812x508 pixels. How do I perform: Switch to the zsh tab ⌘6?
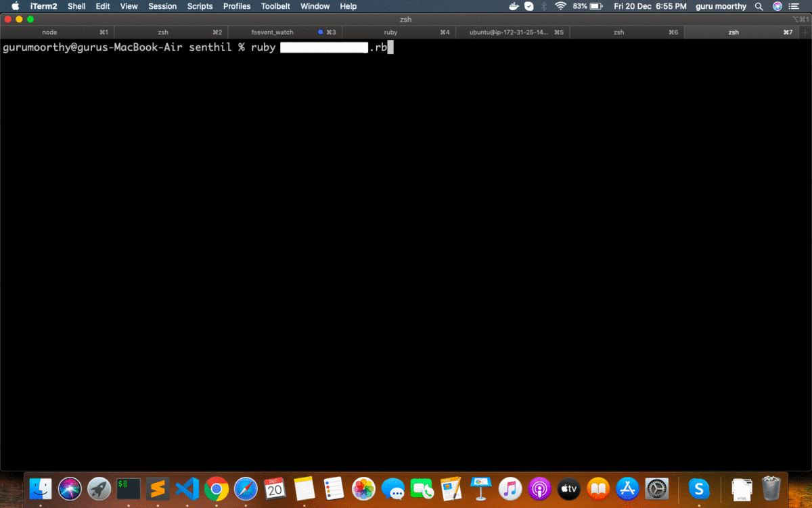[627, 32]
